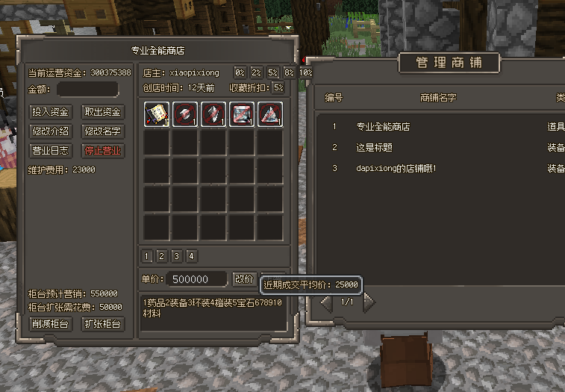565x392 pixels.
Task: Choose the 8% discount option
Action: coord(289,73)
